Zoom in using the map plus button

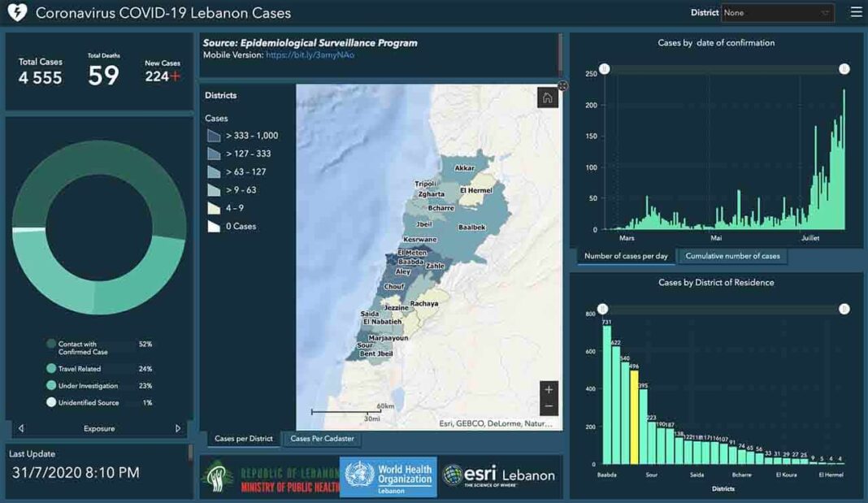tap(549, 389)
